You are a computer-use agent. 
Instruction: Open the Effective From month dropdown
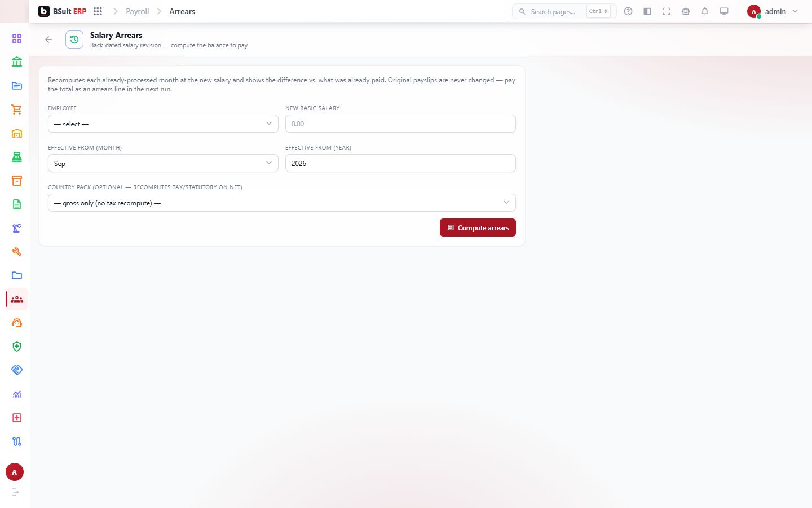pyautogui.click(x=163, y=163)
